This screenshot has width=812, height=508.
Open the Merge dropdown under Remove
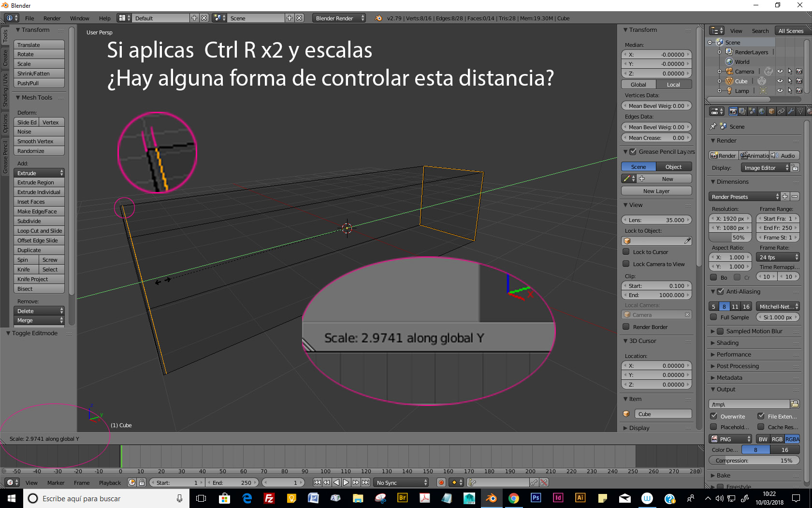coord(39,320)
